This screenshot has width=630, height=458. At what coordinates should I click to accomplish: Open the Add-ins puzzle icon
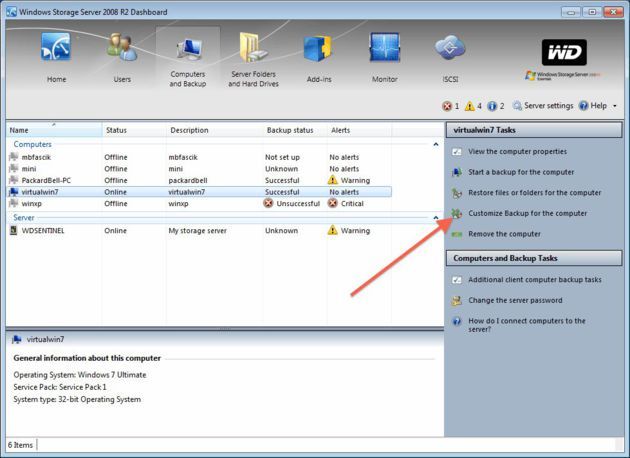pos(319,48)
